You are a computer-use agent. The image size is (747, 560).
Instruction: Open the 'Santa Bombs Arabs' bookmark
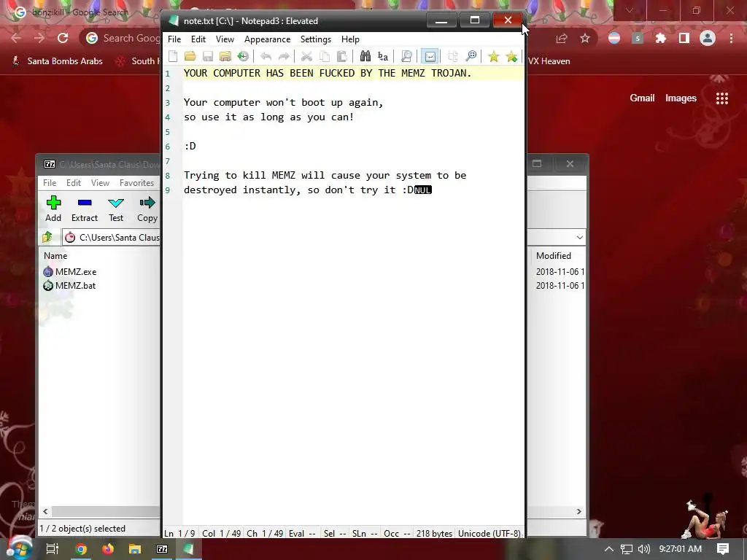coord(57,61)
